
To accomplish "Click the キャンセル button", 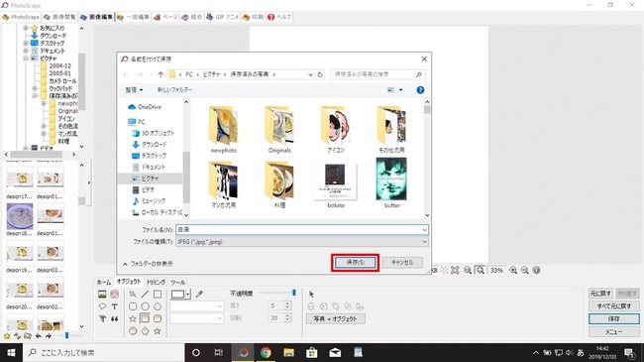I will 402,263.
